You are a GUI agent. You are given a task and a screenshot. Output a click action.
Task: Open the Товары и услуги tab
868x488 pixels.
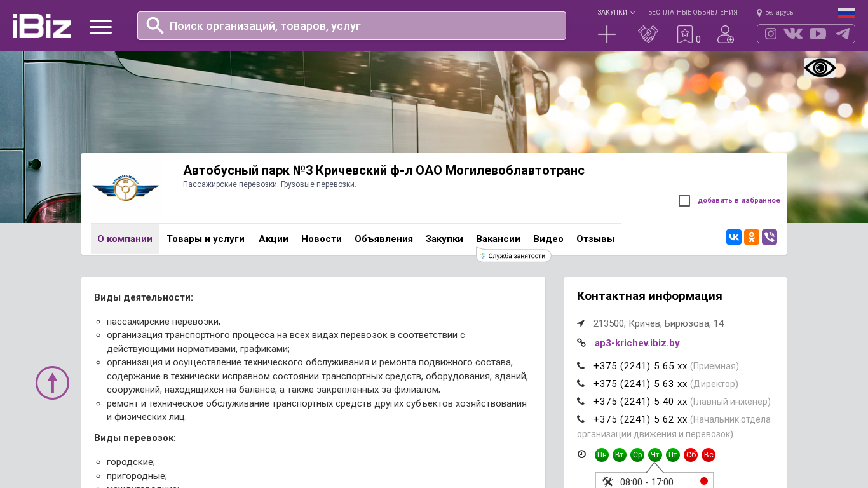click(205, 239)
